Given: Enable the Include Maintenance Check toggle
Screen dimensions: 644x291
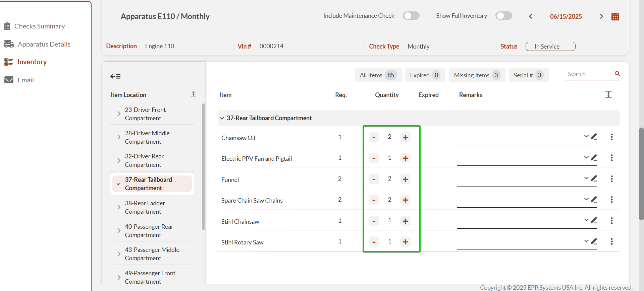Looking at the screenshot, I should click(411, 16).
